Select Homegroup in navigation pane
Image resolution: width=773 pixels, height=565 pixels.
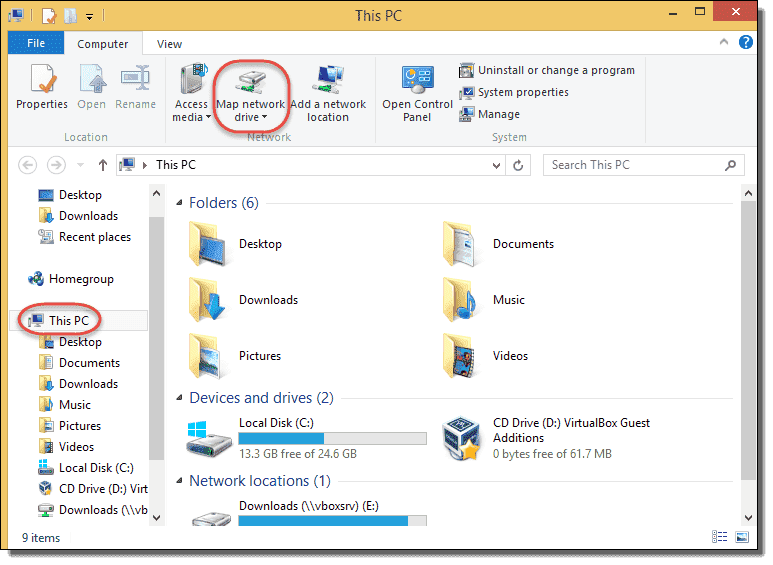click(71, 279)
